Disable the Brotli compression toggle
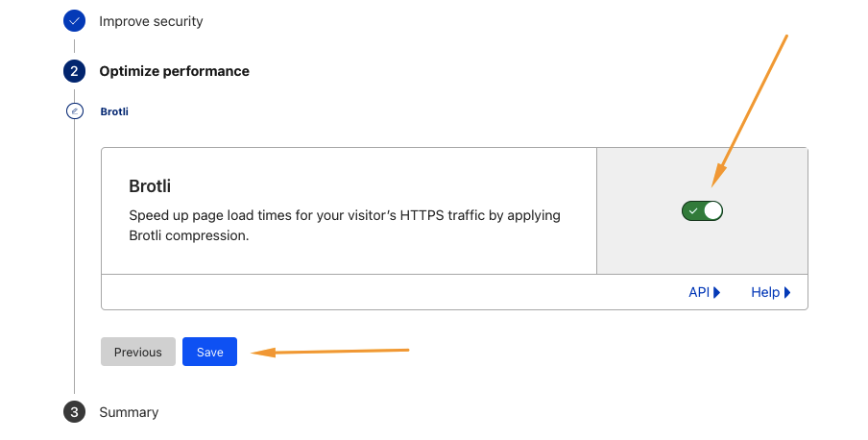Image resolution: width=868 pixels, height=440 pixels. tap(702, 210)
